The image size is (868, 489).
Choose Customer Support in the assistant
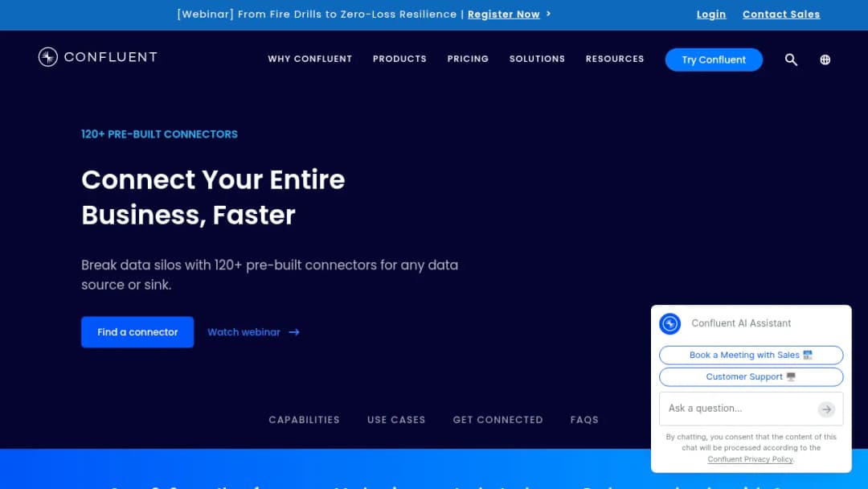[751, 376]
